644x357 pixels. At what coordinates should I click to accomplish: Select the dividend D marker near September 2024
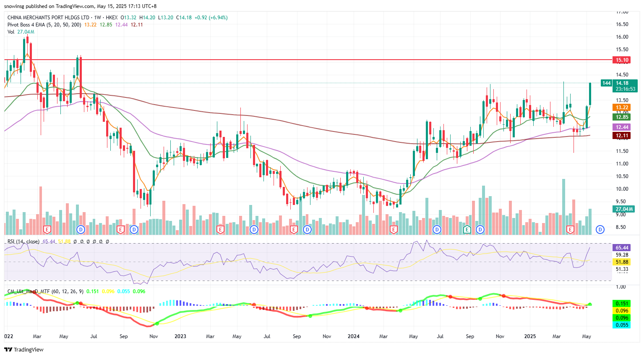480,229
